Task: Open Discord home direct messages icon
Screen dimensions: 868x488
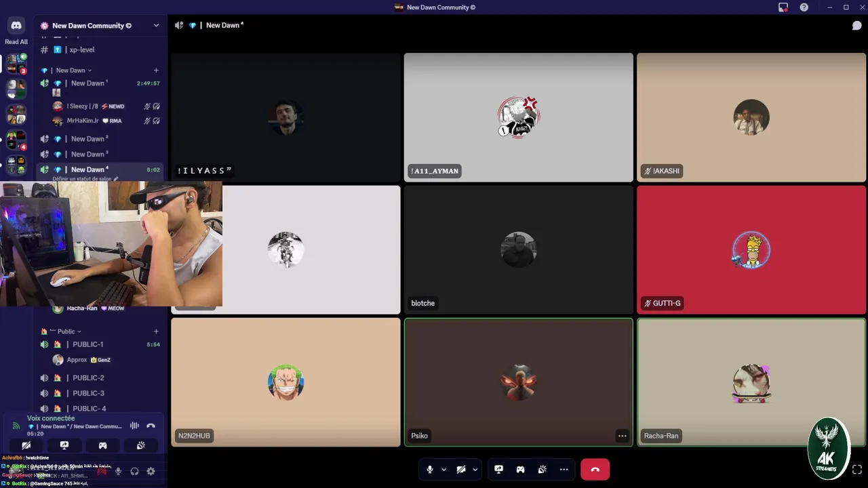Action: pyautogui.click(x=16, y=26)
